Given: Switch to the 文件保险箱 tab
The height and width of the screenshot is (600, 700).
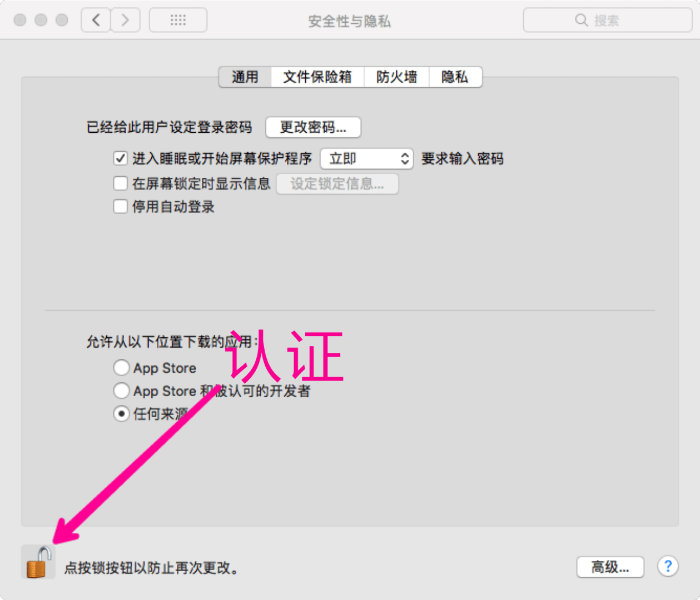Looking at the screenshot, I should point(317,77).
